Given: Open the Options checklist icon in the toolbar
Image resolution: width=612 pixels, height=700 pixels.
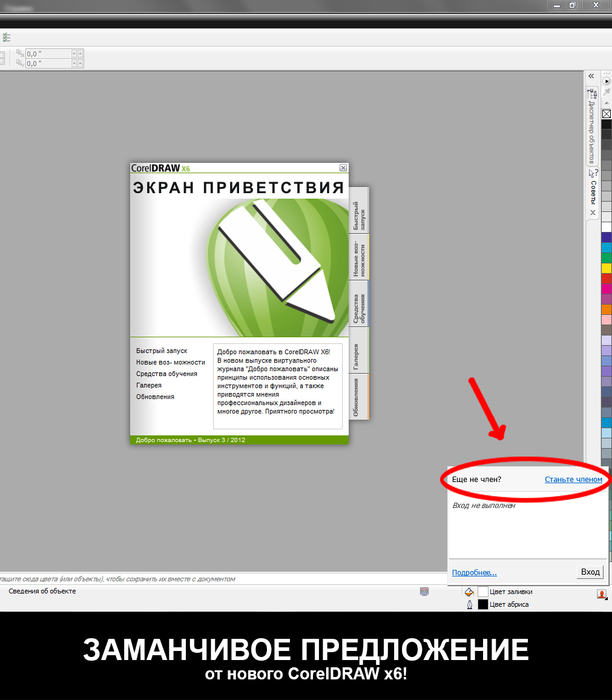Looking at the screenshot, I should pyautogui.click(x=6, y=38).
